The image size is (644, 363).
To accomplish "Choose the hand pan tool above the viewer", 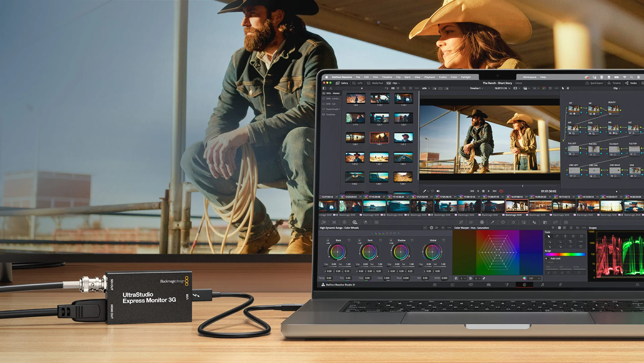I will (x=568, y=88).
